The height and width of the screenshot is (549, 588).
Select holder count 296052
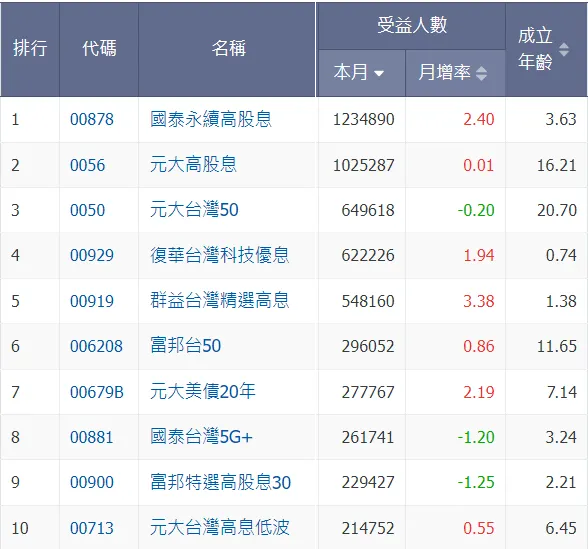click(368, 346)
